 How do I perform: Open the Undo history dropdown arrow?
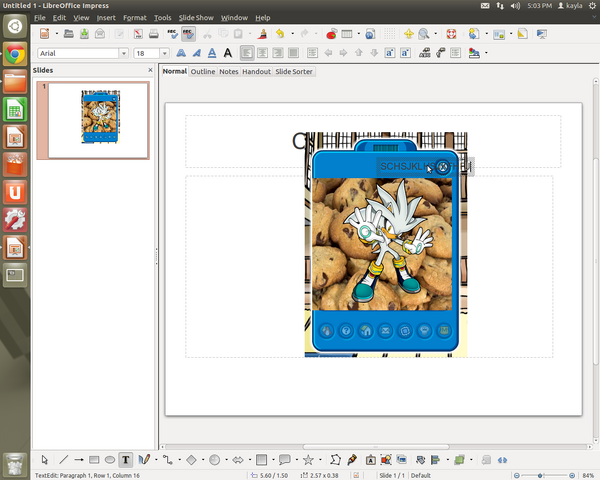click(293, 34)
